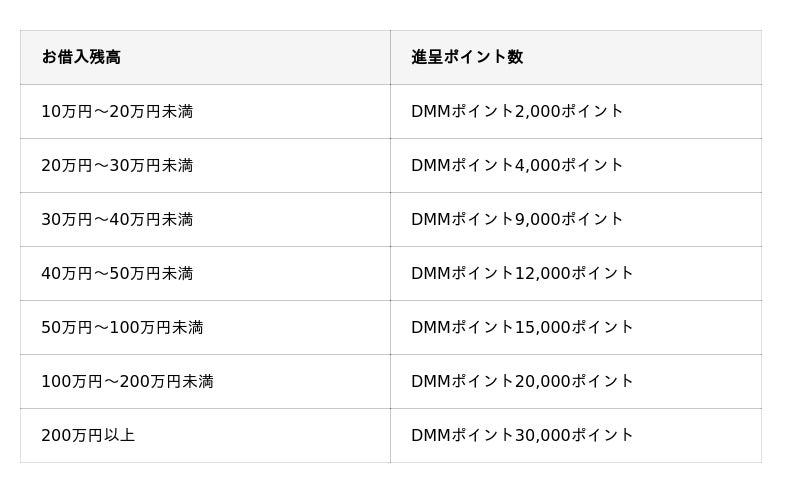The width and height of the screenshot is (800, 493).
Task: Select the 200万円以上 cell
Action: point(88,435)
